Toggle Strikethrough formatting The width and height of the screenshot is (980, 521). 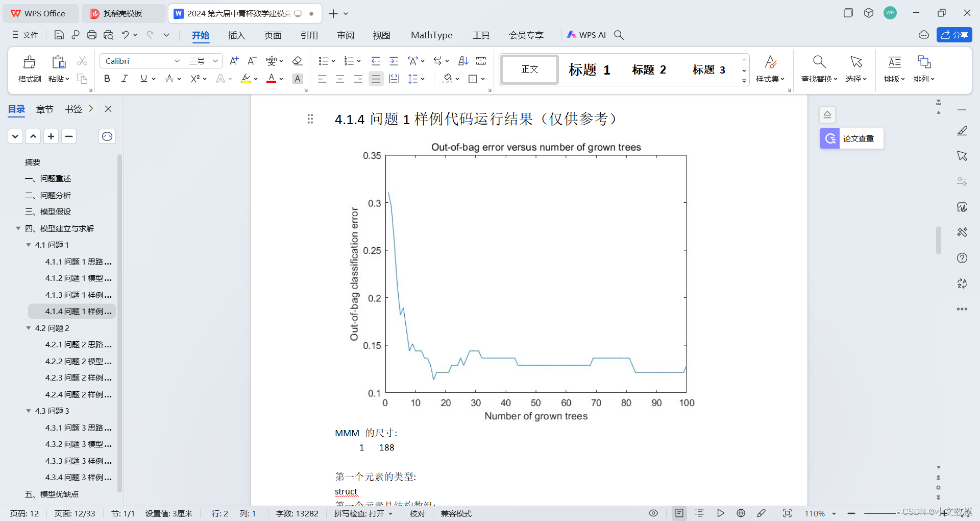(169, 79)
